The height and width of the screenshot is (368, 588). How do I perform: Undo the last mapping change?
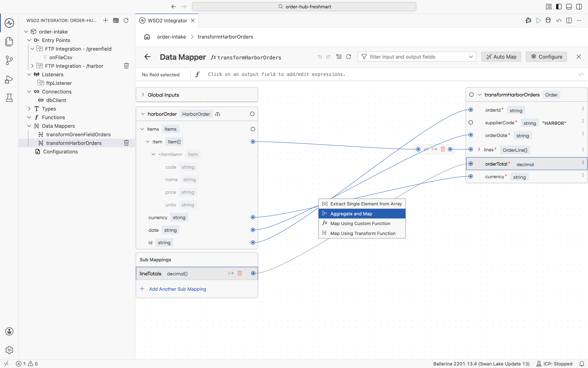[320, 57]
